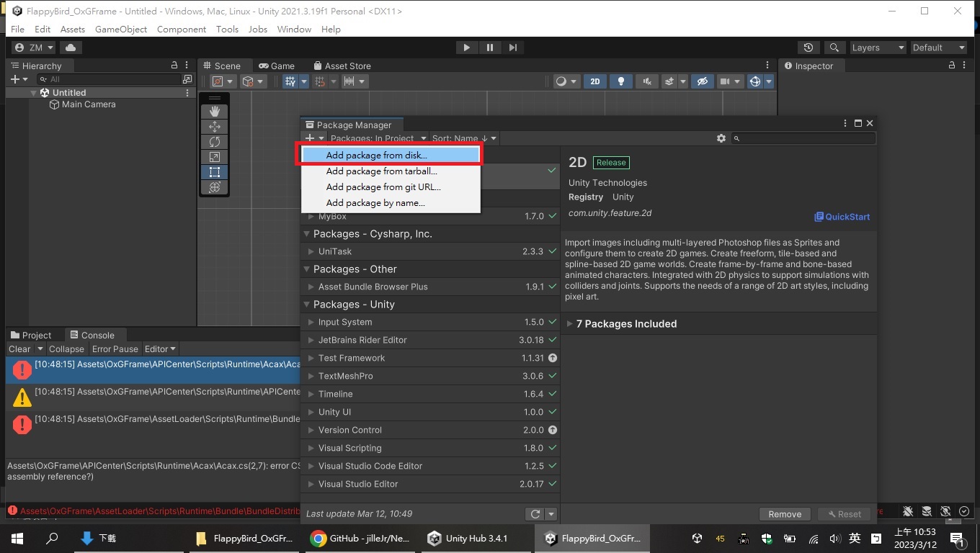Click the Remove package button
The width and height of the screenshot is (980, 553).
785,514
